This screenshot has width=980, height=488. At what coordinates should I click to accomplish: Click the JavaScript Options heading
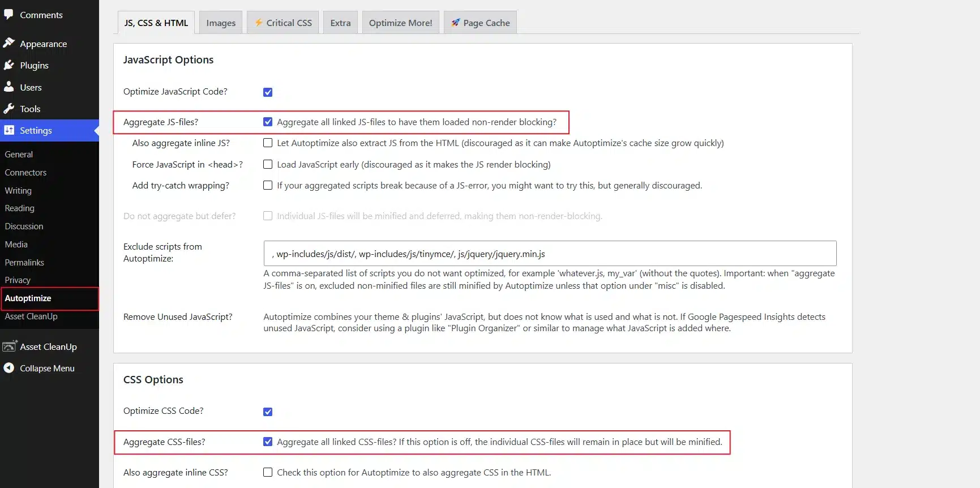pos(168,59)
